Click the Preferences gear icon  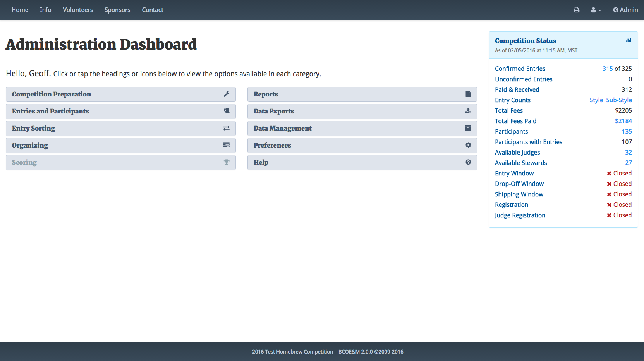coord(468,145)
